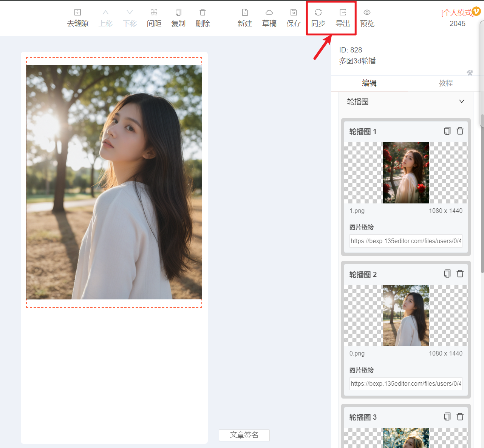Click the 导出 export icon

(x=343, y=12)
